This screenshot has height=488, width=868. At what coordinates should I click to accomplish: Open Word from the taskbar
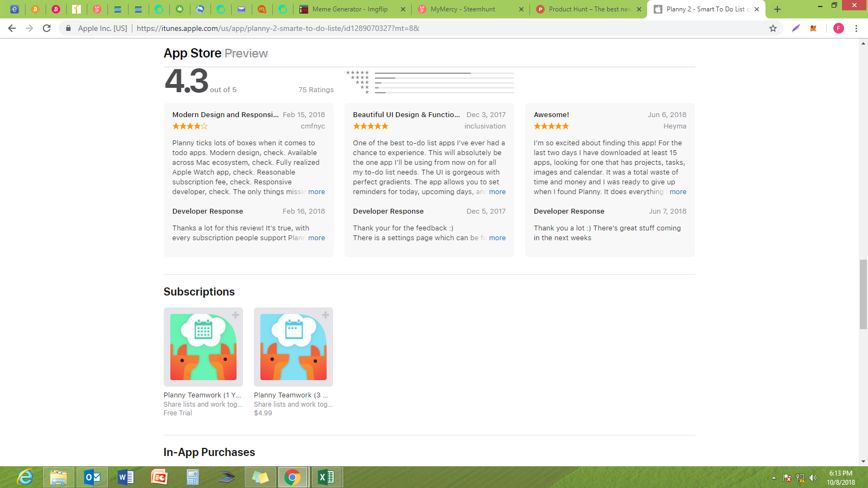coord(126,477)
